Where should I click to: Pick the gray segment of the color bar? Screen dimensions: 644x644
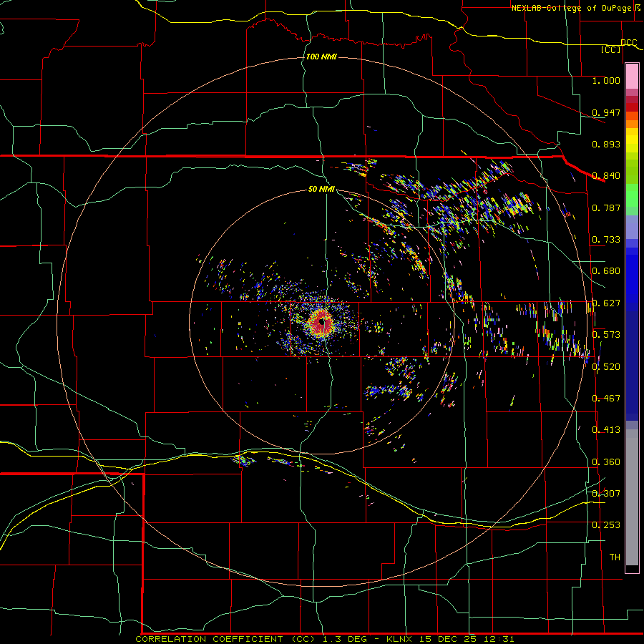[632, 497]
